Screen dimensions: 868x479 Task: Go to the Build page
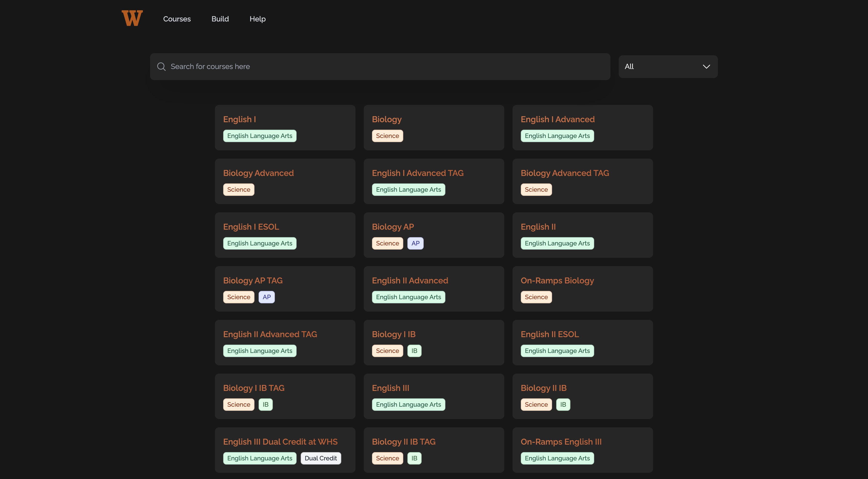click(220, 19)
